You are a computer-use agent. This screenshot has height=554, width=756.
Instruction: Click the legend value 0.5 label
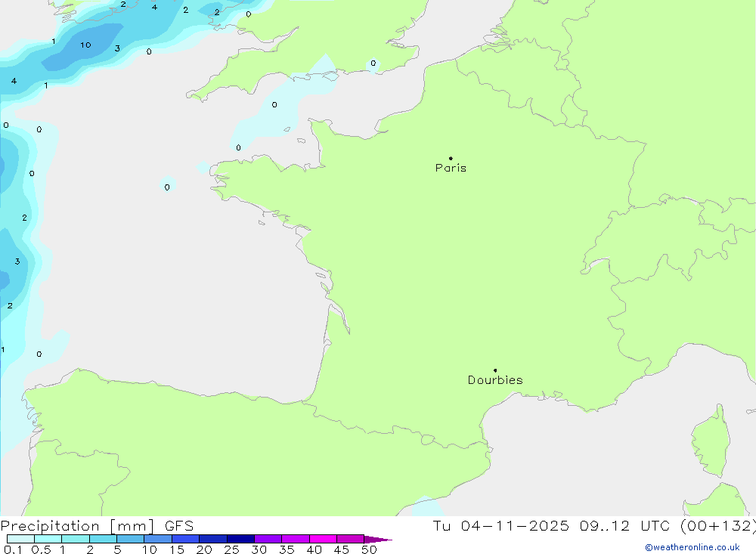click(41, 549)
